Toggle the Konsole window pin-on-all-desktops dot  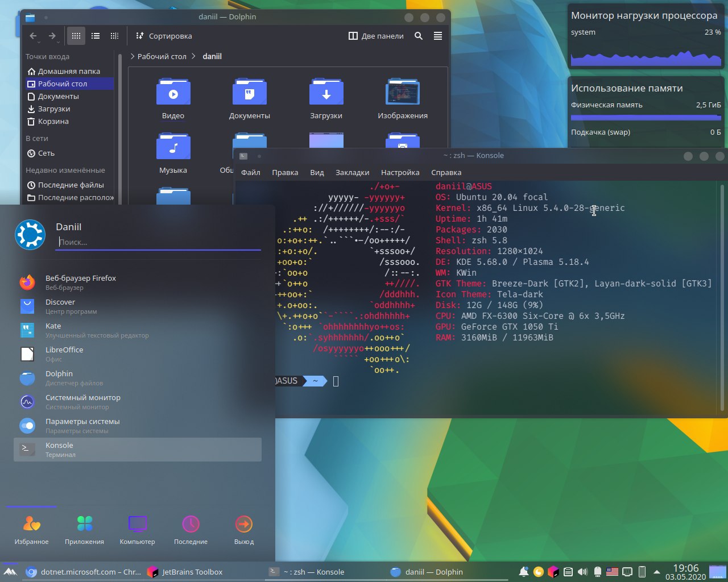pos(259,156)
